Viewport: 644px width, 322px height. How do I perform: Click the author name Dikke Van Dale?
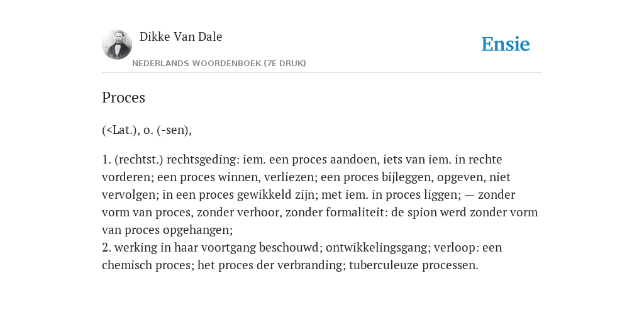click(x=180, y=36)
